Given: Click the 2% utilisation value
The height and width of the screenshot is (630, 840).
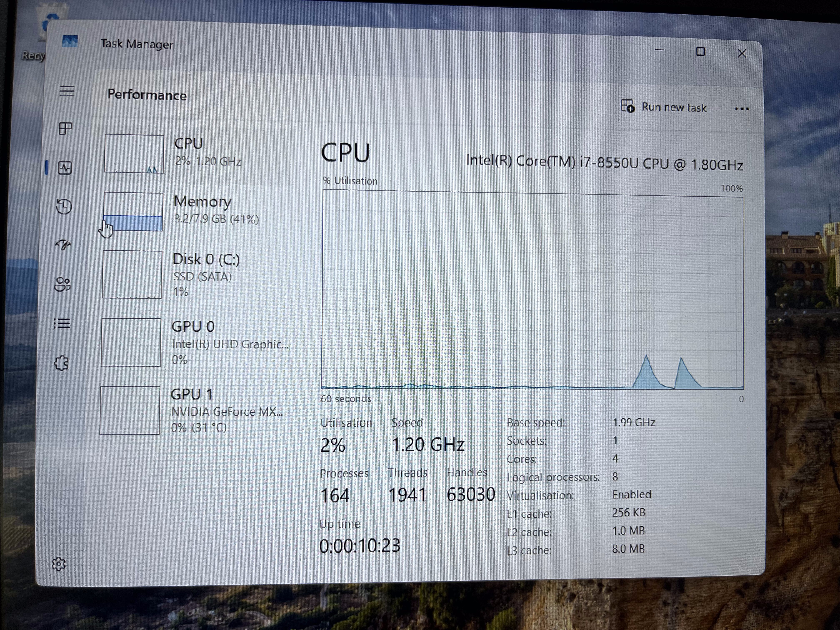Looking at the screenshot, I should (x=333, y=445).
